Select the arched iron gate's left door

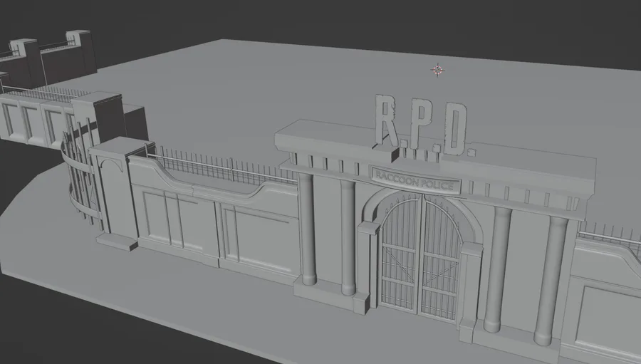[400, 254]
